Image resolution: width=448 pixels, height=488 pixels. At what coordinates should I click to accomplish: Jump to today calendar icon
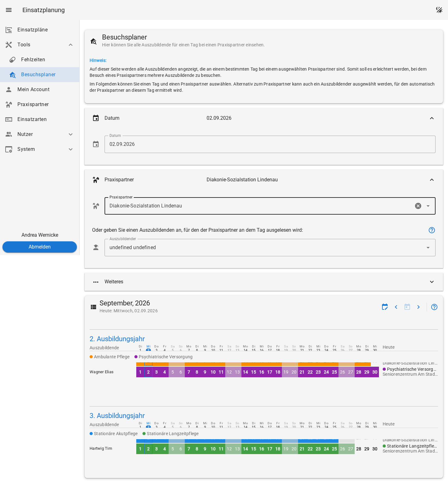coord(407,307)
